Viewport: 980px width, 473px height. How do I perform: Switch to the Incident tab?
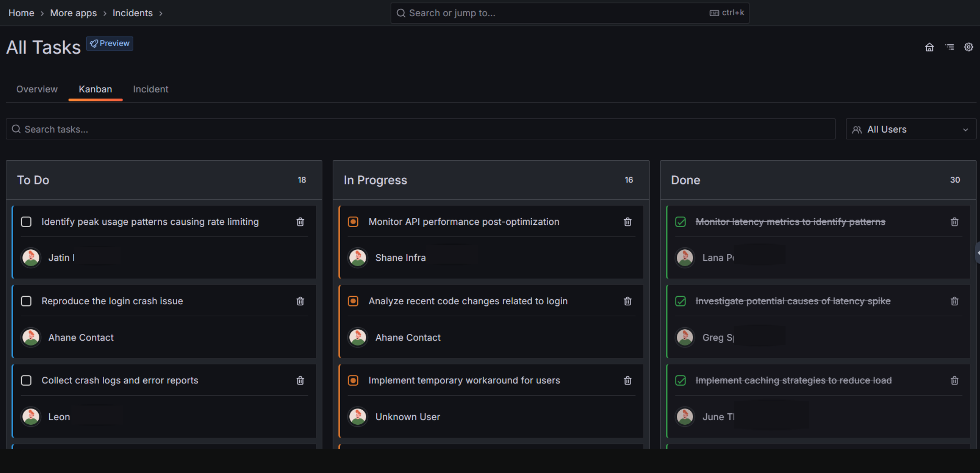(x=150, y=89)
